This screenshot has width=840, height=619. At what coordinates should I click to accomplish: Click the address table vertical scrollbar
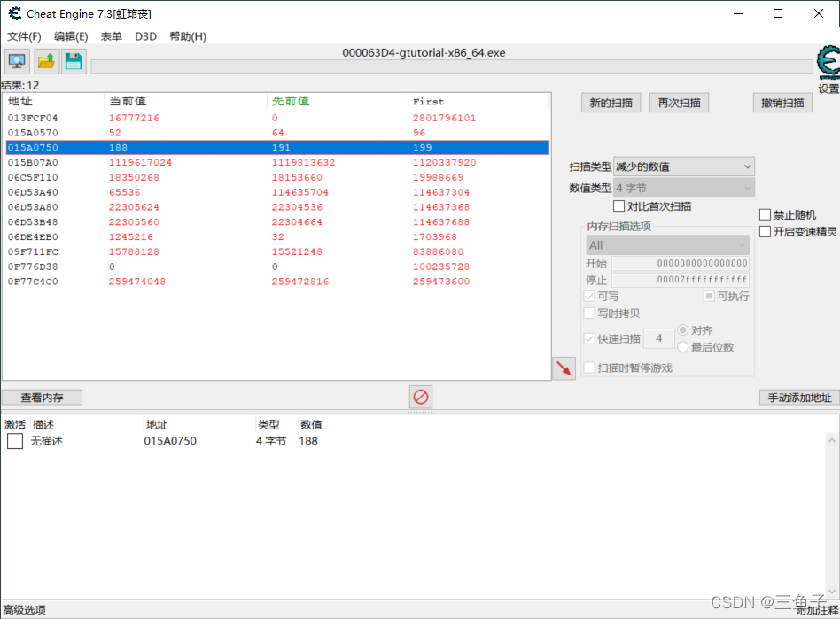[831, 515]
